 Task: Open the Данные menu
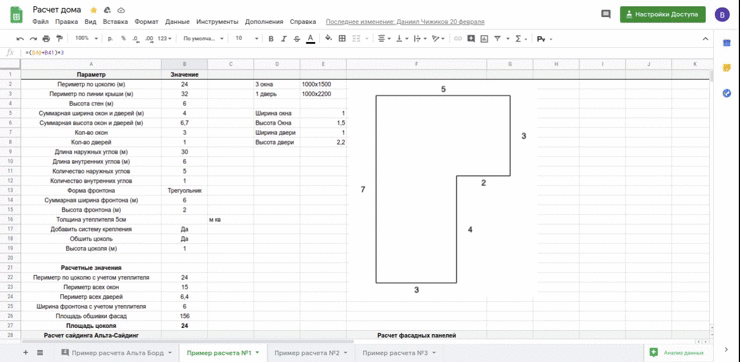pyautogui.click(x=177, y=22)
